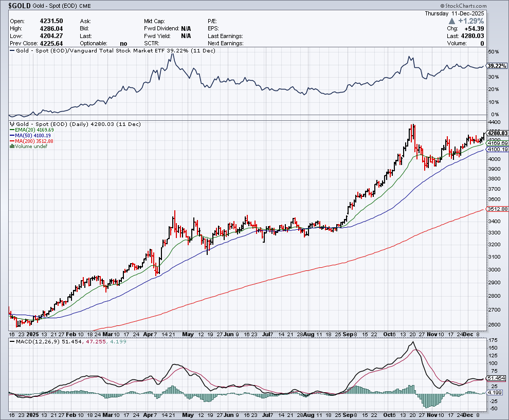The height and width of the screenshot is (420, 509).
Task: Click the MA(50) 4100.19 legend entry
Action: click(30, 135)
